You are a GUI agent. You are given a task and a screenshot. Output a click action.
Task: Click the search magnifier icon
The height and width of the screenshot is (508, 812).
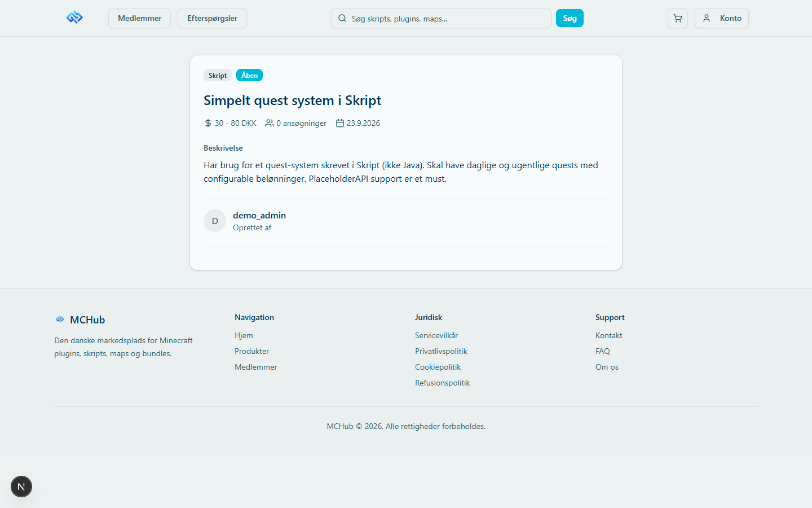tap(342, 18)
